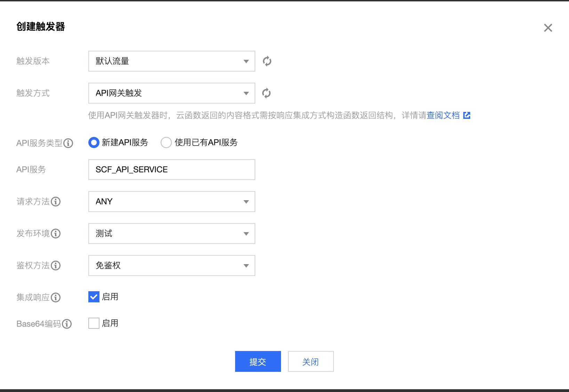
Task: Show info tooltip for 集成响应
Action: point(56,297)
